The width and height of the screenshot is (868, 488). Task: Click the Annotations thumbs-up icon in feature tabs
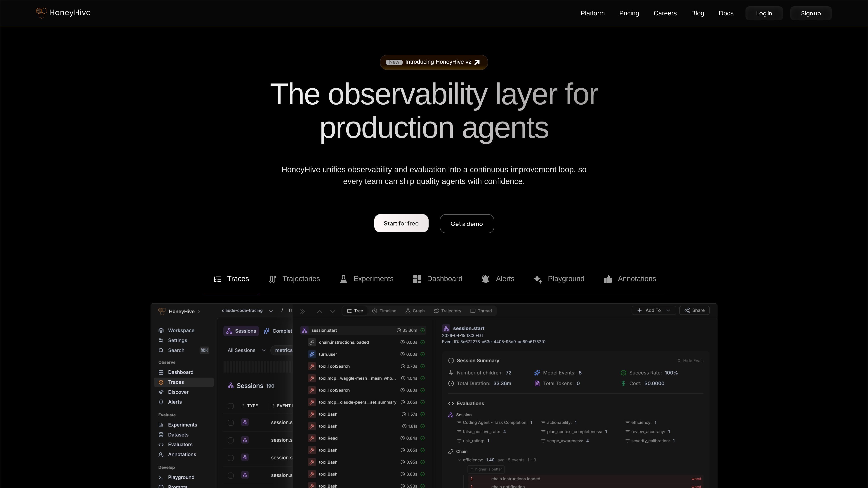tap(608, 279)
